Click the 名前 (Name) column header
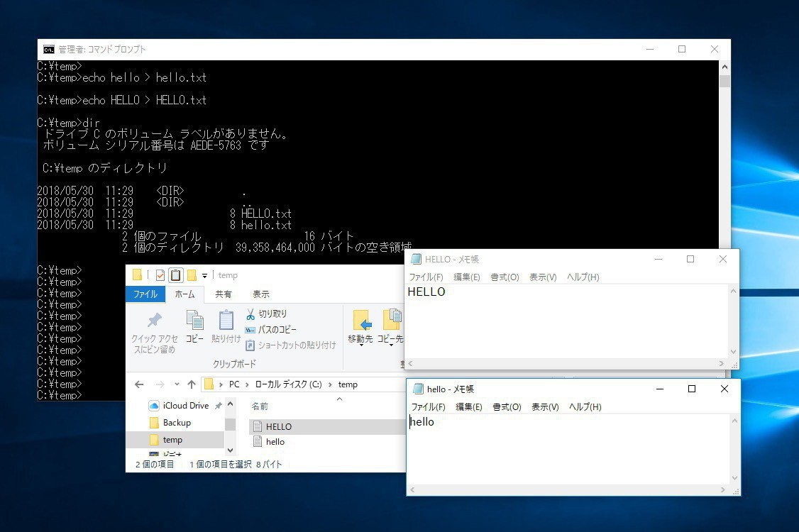This screenshot has height=532, width=799. click(x=260, y=406)
